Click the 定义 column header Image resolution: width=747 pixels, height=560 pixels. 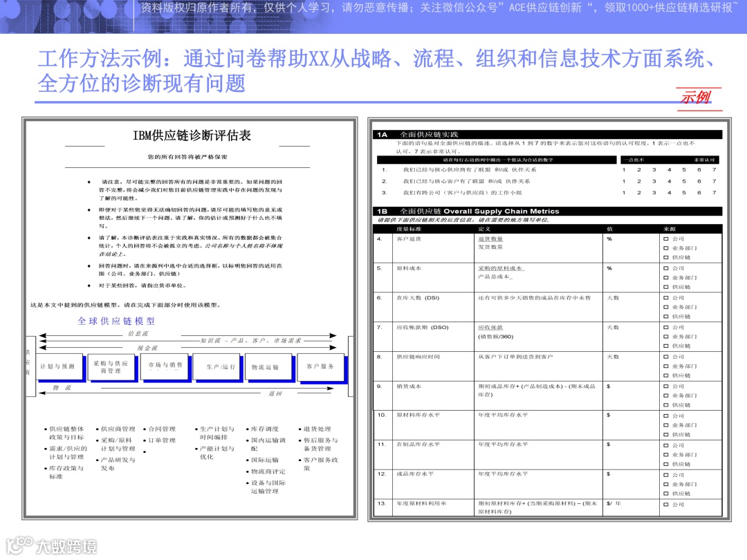[x=484, y=229]
